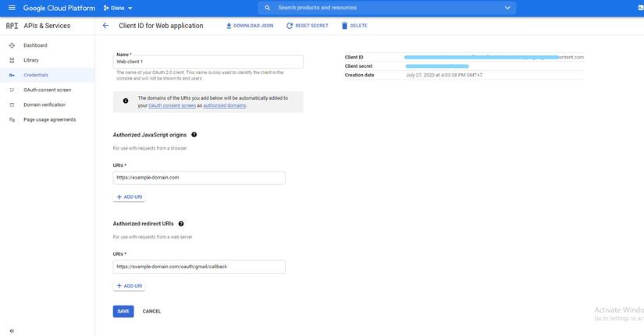Open help for Authorized redirect URIs
Image resolution: width=644 pixels, height=336 pixels.
click(x=181, y=224)
